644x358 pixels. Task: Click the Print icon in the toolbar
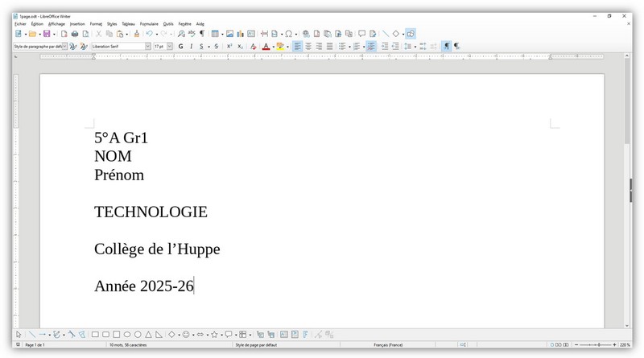(x=75, y=34)
